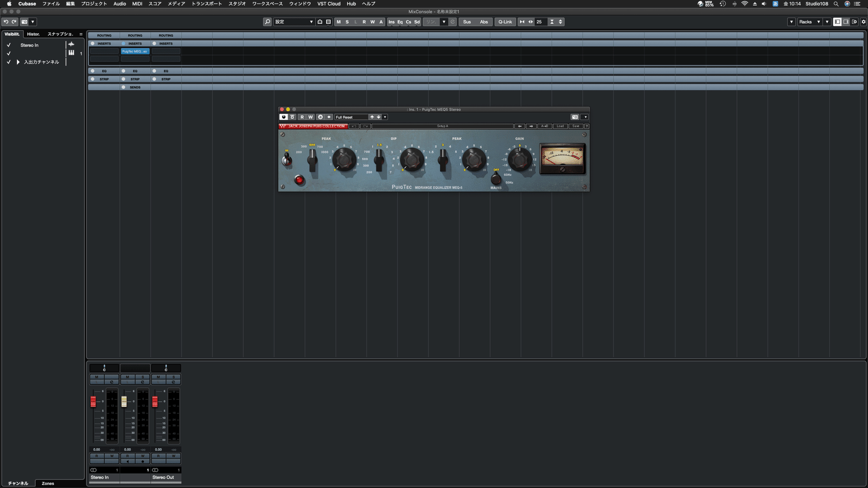The width and height of the screenshot is (868, 488).
Task: Click the Setup A preset name field
Action: [x=443, y=126]
